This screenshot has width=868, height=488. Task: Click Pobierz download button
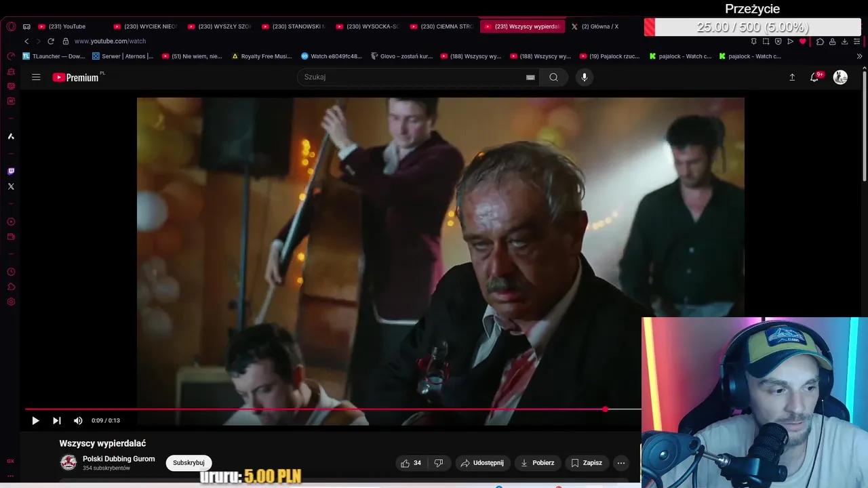pos(537,463)
